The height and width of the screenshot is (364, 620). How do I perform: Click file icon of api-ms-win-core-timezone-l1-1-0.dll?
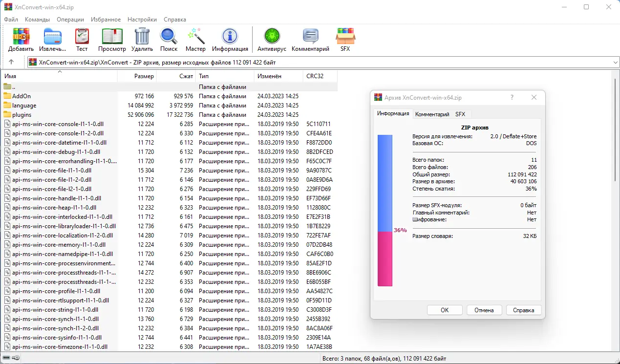(x=7, y=347)
